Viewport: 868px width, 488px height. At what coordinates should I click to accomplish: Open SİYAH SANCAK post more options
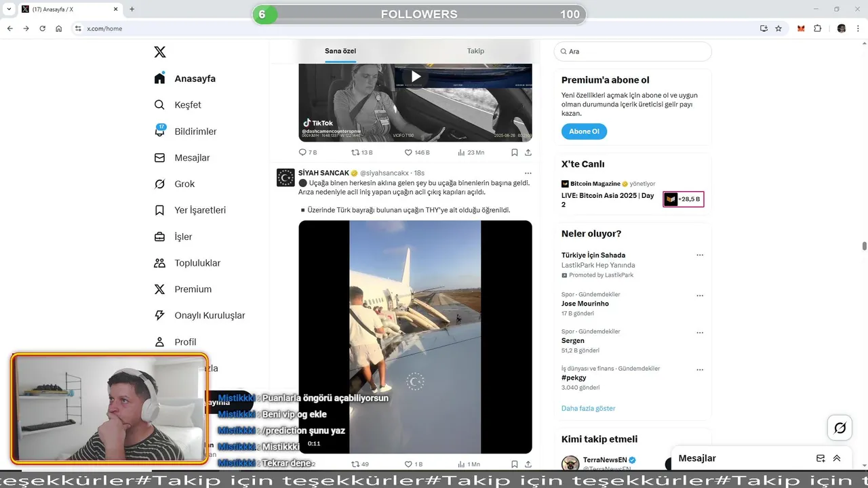click(528, 173)
